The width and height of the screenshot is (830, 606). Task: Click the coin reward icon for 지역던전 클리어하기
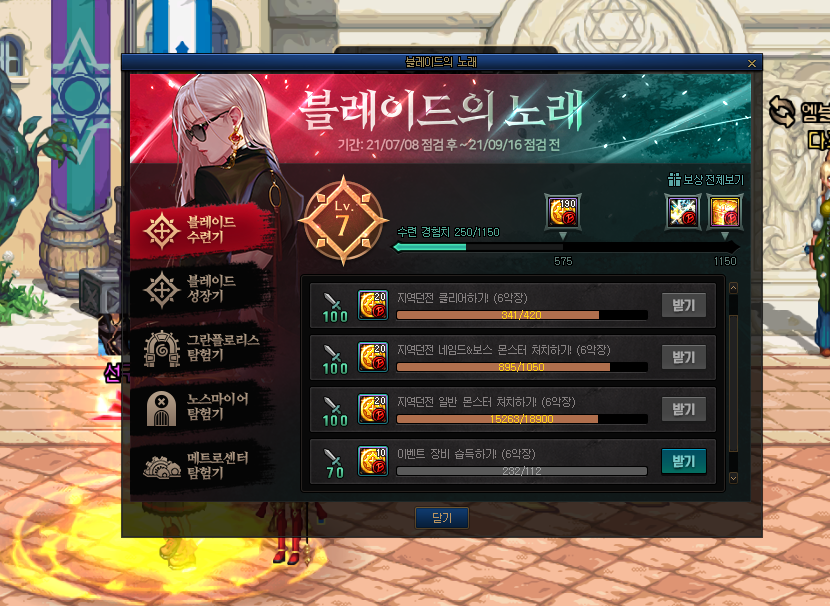[373, 305]
